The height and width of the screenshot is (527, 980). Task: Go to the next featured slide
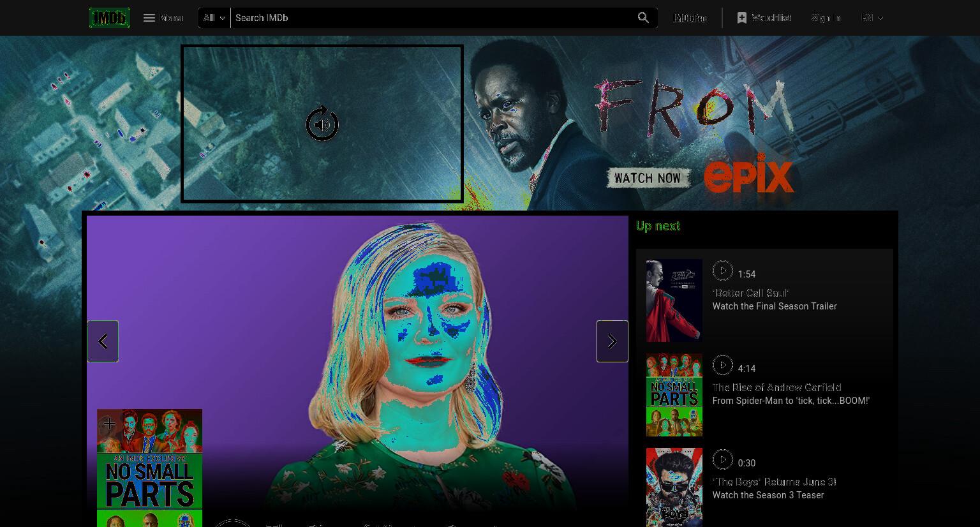tap(612, 341)
